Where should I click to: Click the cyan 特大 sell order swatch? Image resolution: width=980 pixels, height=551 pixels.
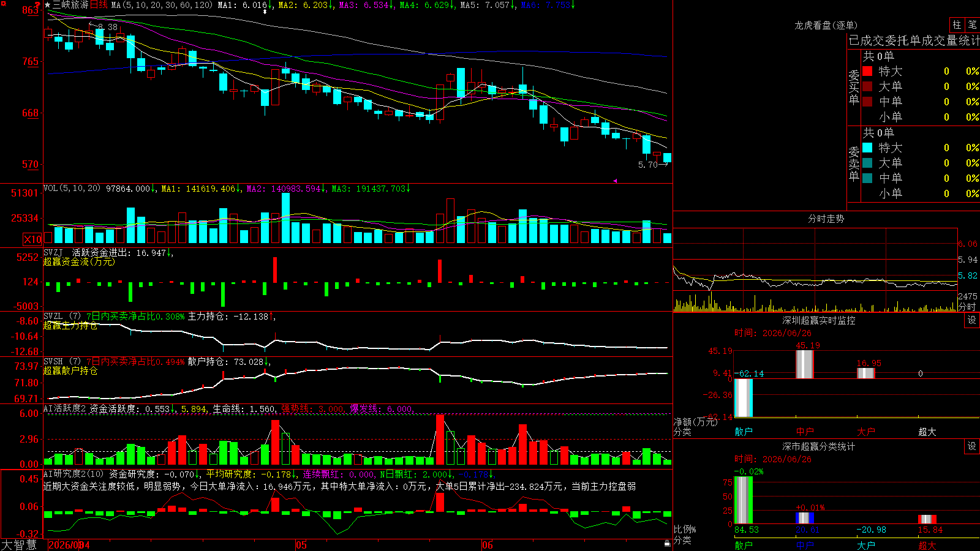867,148
